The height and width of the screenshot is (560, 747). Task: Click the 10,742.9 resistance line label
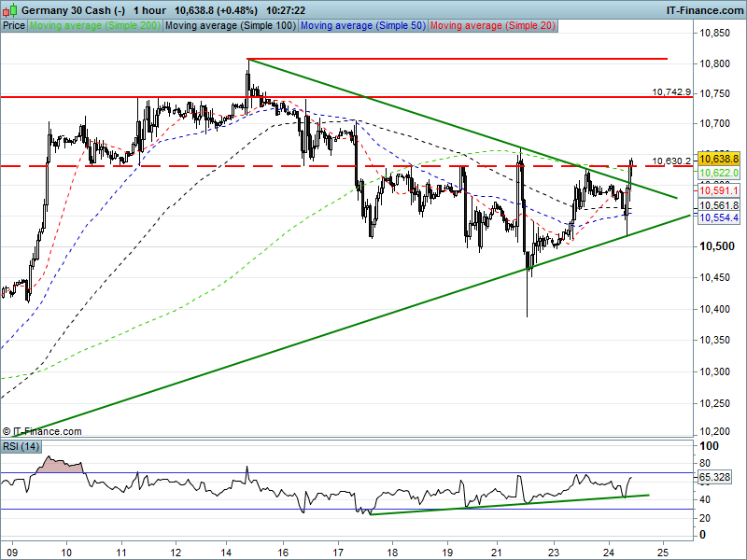tap(671, 91)
